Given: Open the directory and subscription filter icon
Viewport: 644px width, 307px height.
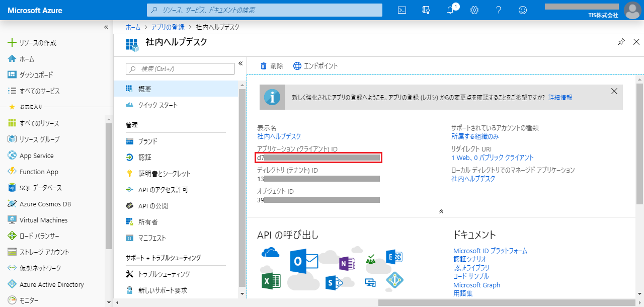Looking at the screenshot, I should 426,10.
